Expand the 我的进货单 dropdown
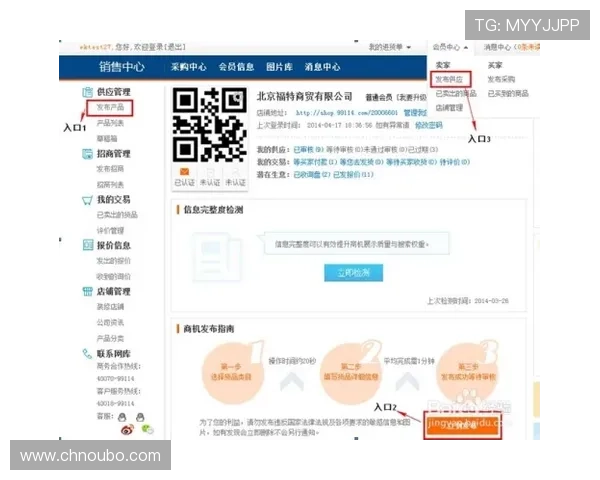600x480 pixels. [390, 47]
